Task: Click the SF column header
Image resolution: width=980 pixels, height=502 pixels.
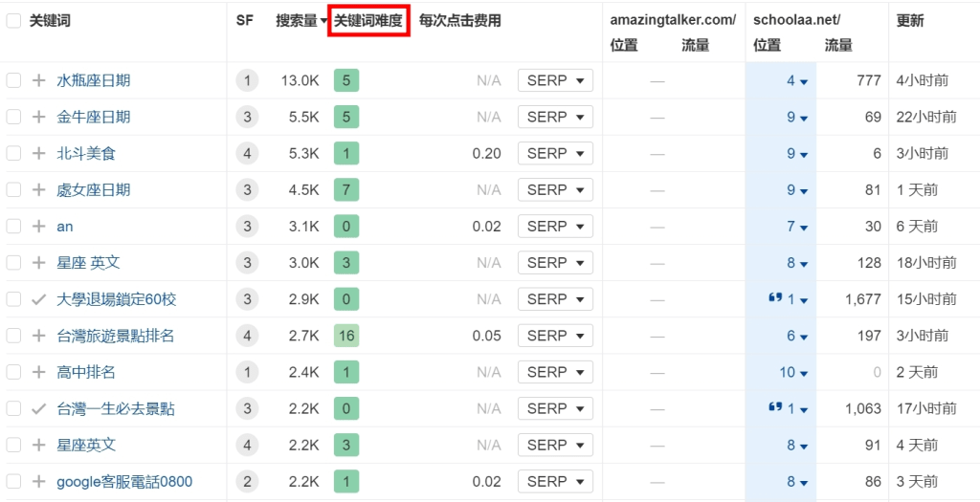Action: pyautogui.click(x=245, y=21)
